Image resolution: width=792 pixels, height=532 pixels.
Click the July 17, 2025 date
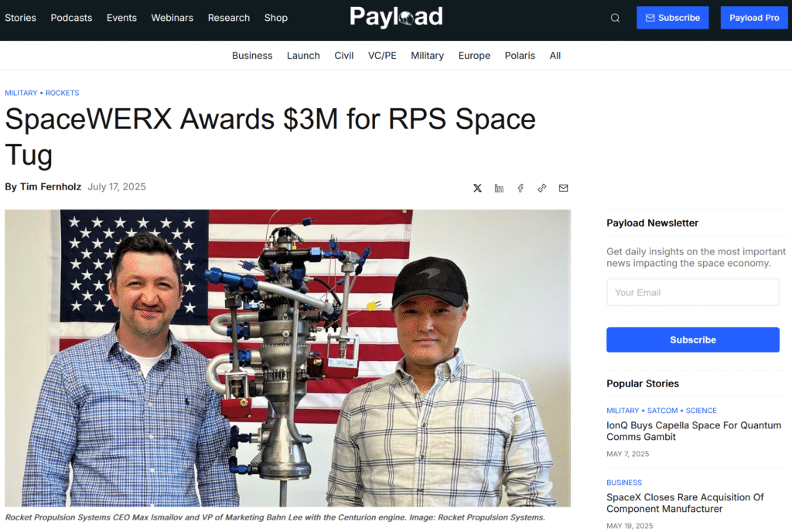coord(117,187)
